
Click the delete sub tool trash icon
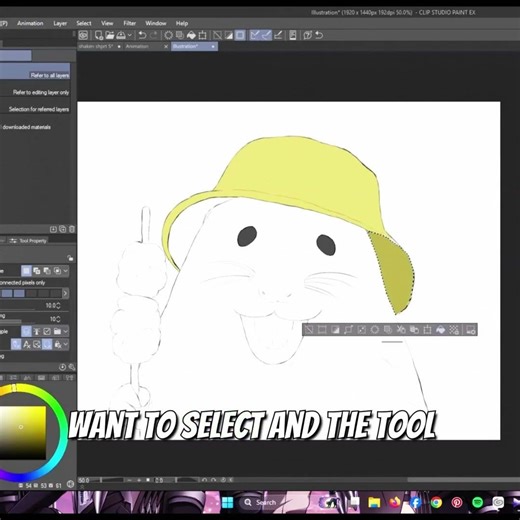pos(72,229)
